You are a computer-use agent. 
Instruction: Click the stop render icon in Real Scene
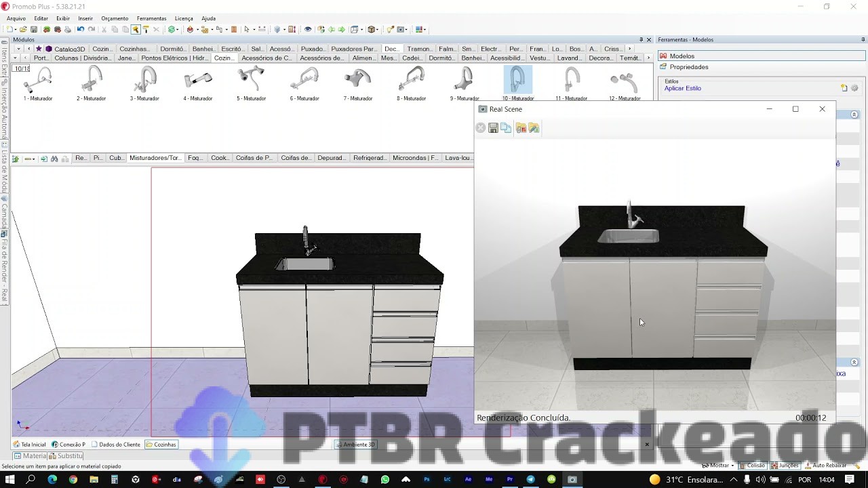pyautogui.click(x=481, y=128)
